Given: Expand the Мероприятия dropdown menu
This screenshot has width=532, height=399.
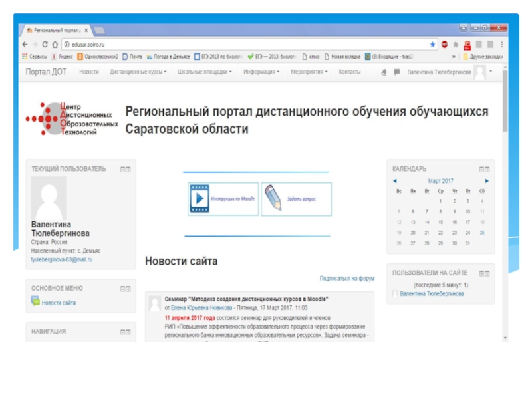Looking at the screenshot, I should pyautogui.click(x=309, y=72).
